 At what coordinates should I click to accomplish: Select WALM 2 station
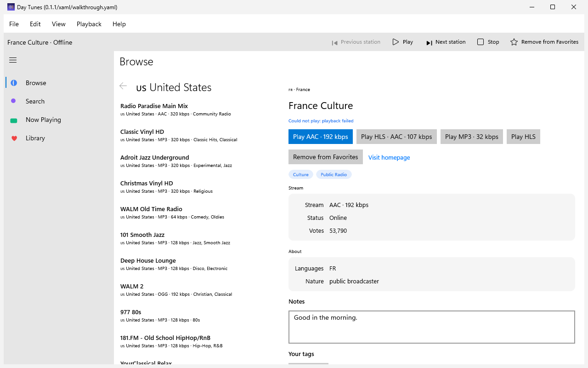click(x=198, y=290)
